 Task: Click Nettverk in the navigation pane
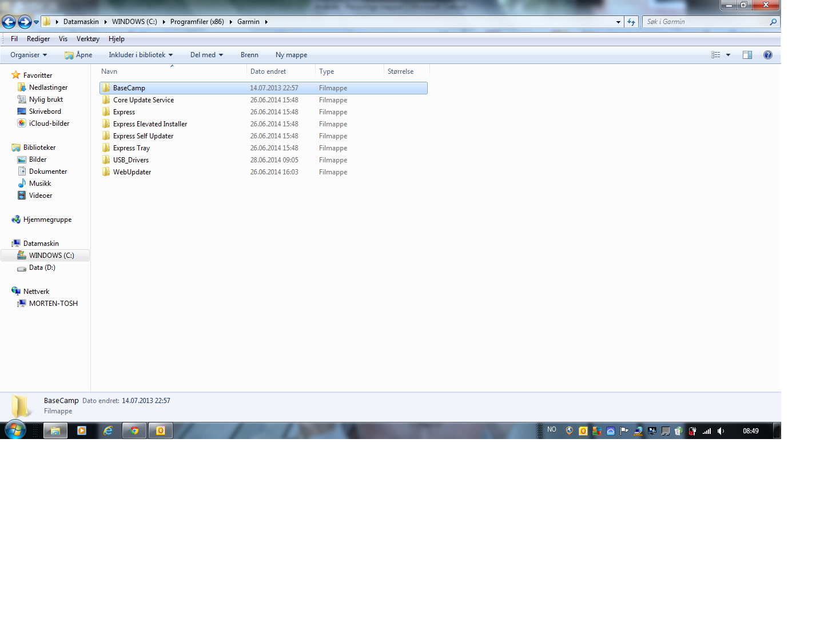[x=36, y=292]
